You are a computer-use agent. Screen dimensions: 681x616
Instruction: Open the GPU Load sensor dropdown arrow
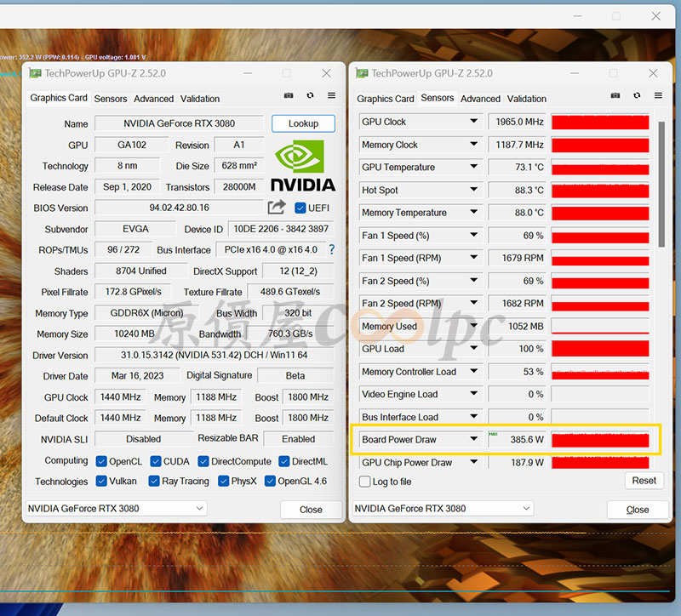coord(474,348)
